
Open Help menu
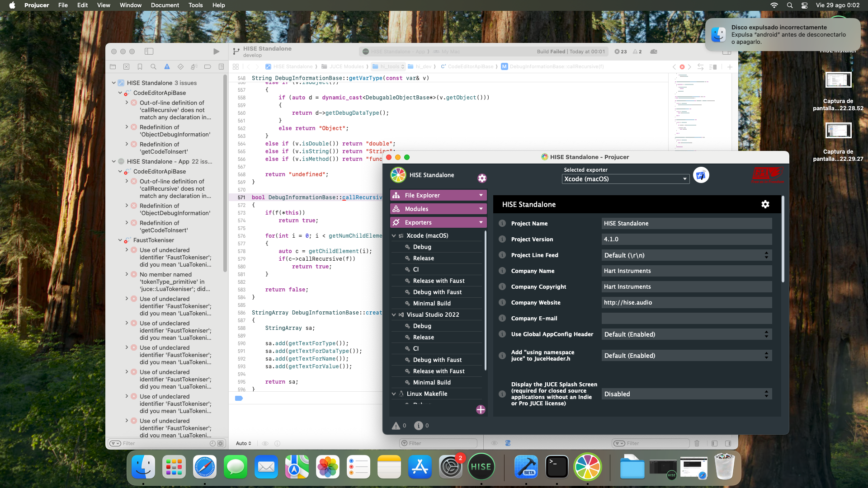(218, 5)
